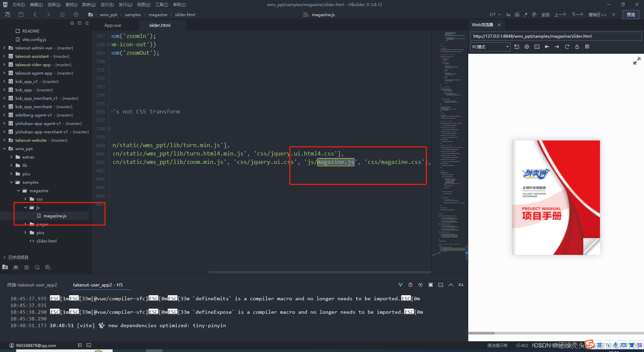Open the browser console icon
This screenshot has height=352, width=644.
point(537,47)
